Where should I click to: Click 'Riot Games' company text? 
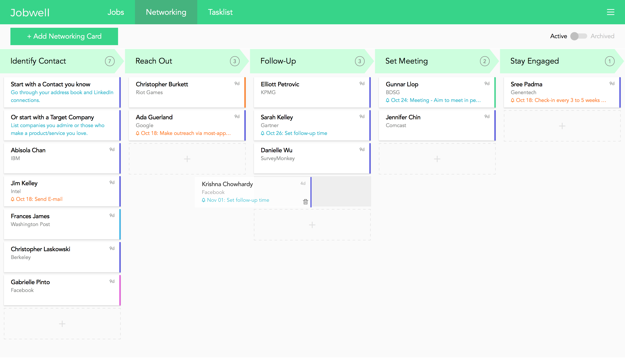(x=149, y=92)
